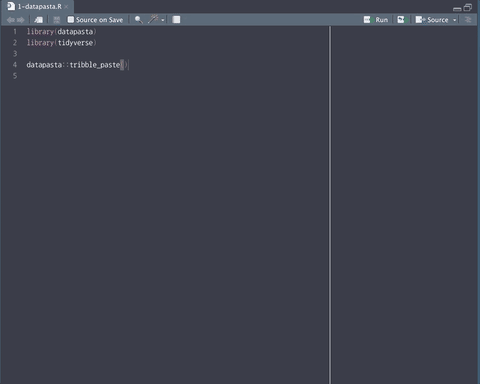Close the 1-datapasta.R tab

click(66, 7)
